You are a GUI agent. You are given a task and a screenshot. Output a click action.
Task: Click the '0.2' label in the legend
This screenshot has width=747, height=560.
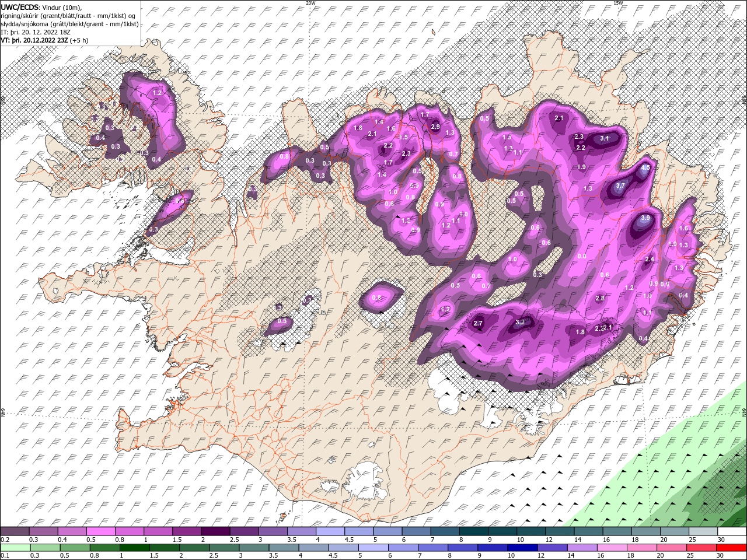[x=4, y=540]
